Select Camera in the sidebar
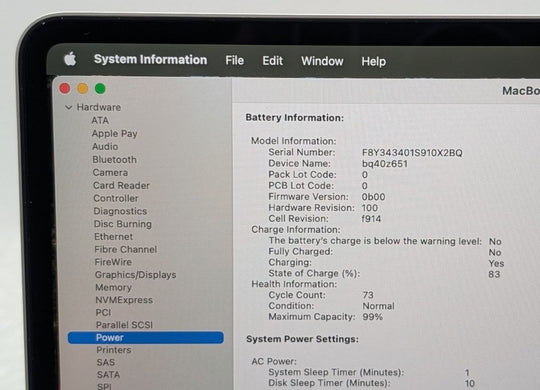This screenshot has width=540, height=390. tap(110, 173)
